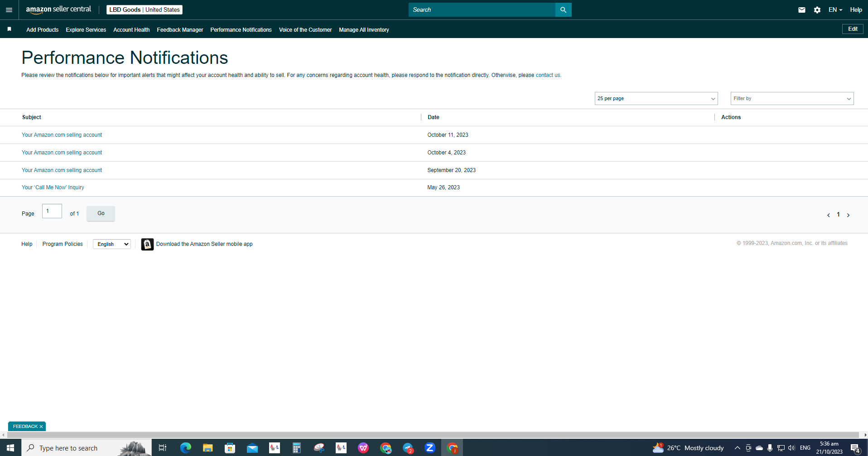Open Calculator from taskbar

point(297,448)
